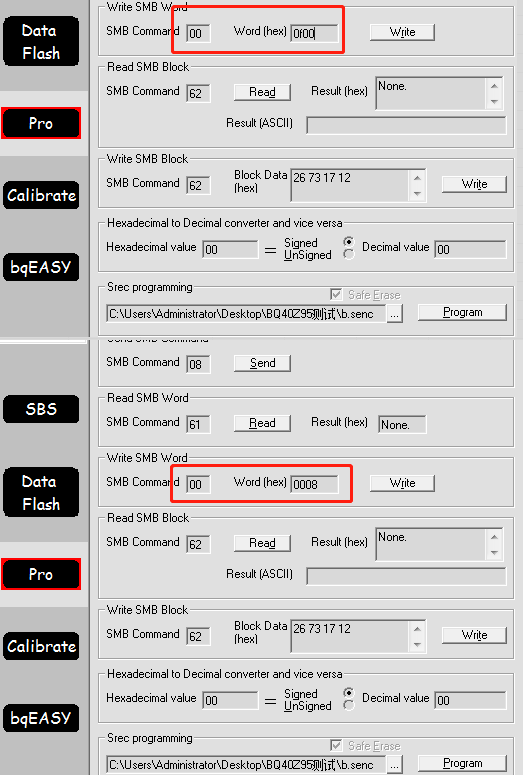
Task: Select the Pro button in the lower capture
Action: tap(41, 574)
